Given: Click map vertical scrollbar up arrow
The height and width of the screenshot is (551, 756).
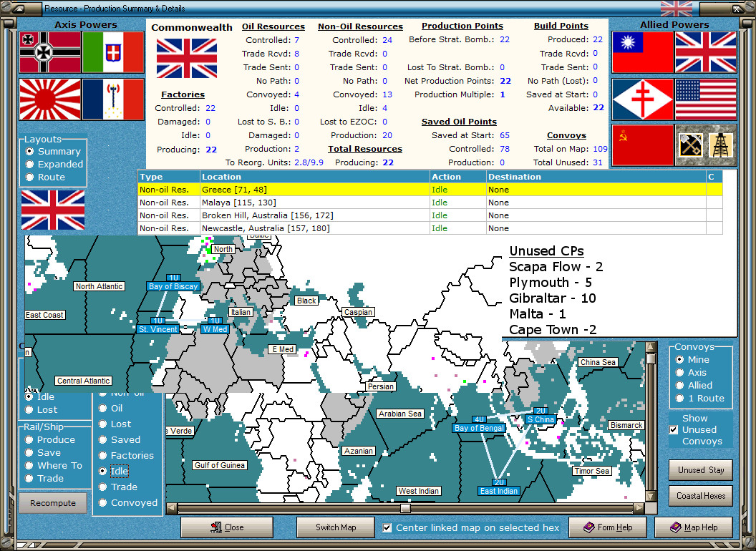Looking at the screenshot, I should 651,346.
